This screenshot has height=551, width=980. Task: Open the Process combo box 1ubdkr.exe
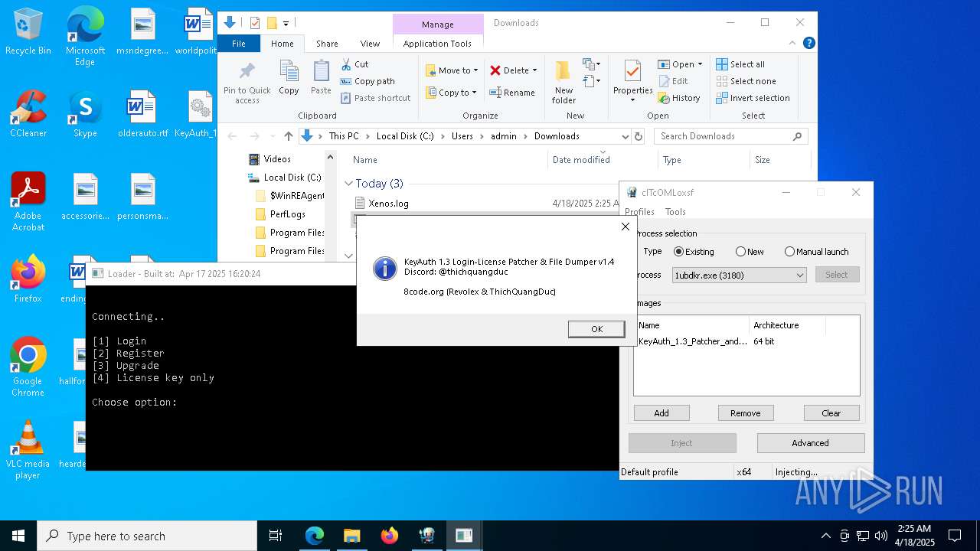click(739, 275)
